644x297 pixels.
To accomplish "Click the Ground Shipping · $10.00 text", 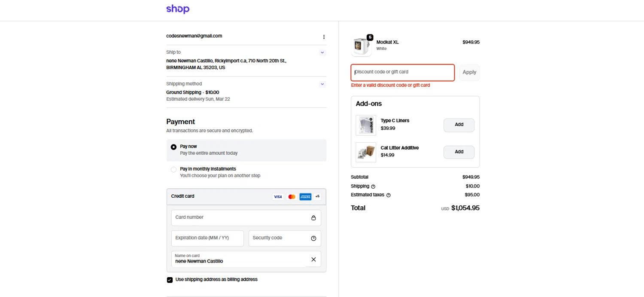I will pos(193,92).
